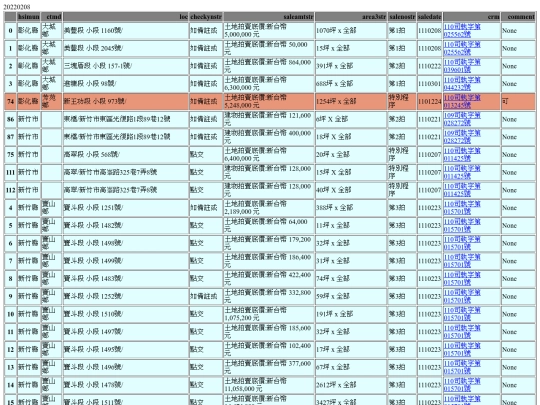Viewport: 540px width, 405px height.
Task: Click the None comment in row 0
Action: point(519,30)
